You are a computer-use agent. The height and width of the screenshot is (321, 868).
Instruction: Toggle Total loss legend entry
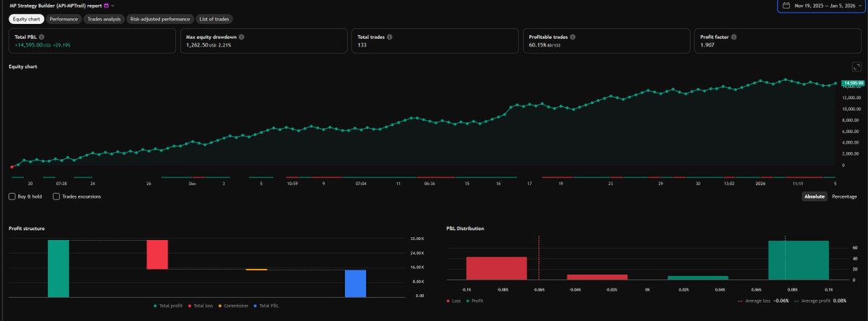pyautogui.click(x=202, y=306)
